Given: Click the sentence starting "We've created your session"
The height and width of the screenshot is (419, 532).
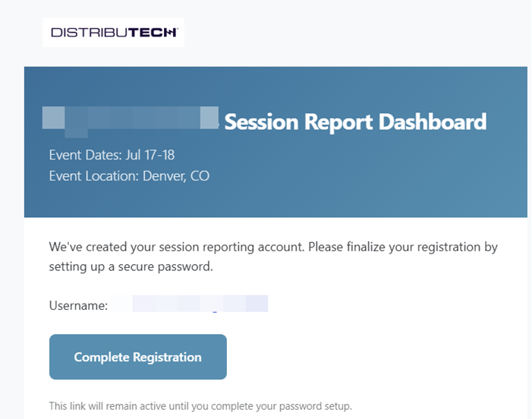Looking at the screenshot, I should pyautogui.click(x=273, y=247).
